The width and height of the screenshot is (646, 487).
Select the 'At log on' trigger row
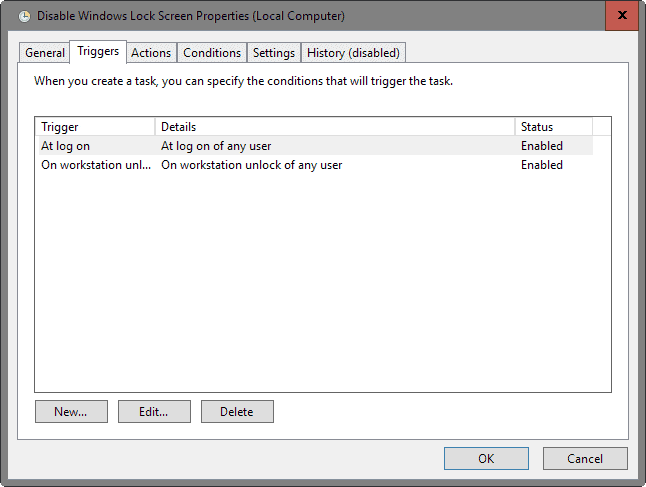click(x=67, y=146)
